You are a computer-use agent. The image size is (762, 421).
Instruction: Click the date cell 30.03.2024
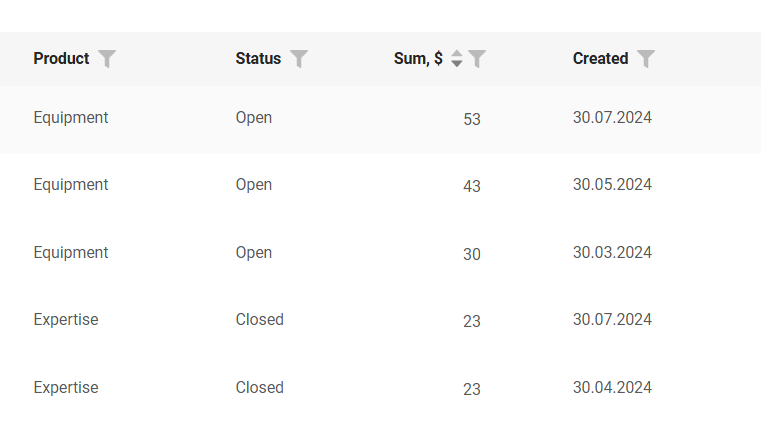612,253
